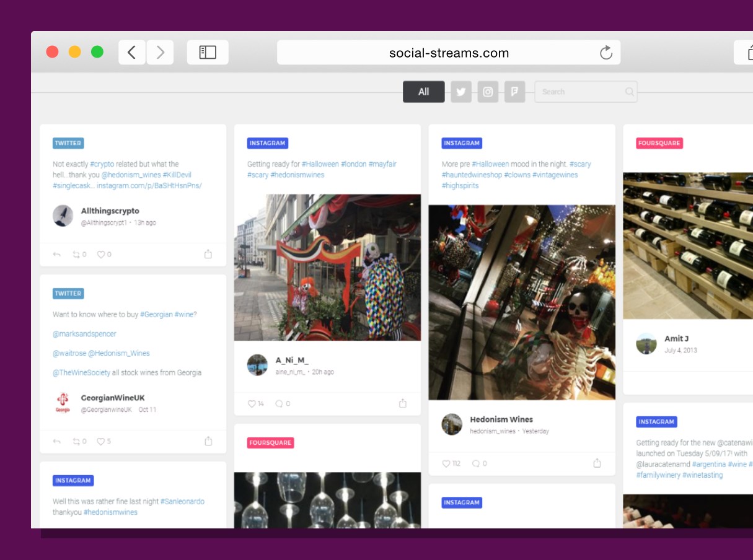Reload the social-streams.com page
This screenshot has width=753, height=560.
tap(606, 53)
